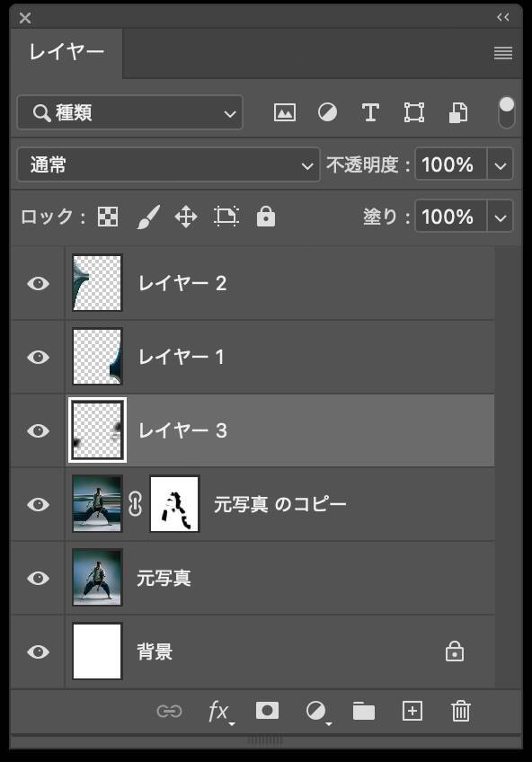Open the 不透明度 opacity dropdown
The width and height of the screenshot is (532, 762).
(501, 164)
